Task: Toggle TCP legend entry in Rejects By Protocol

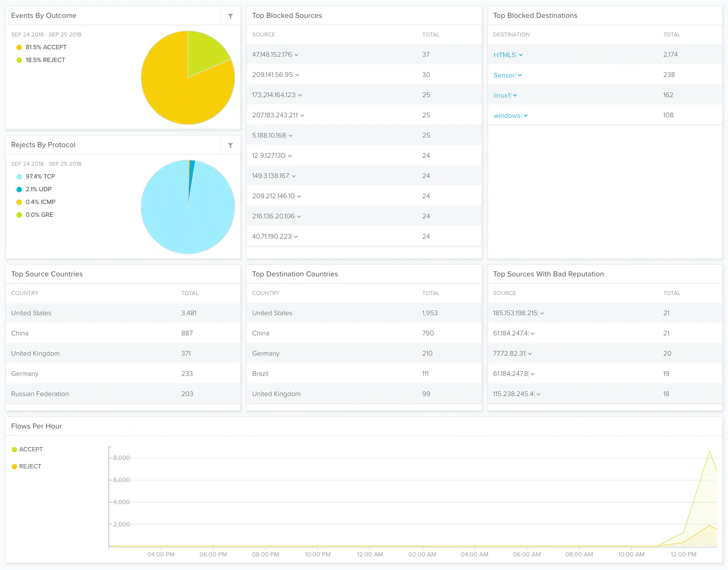Action: point(40,177)
